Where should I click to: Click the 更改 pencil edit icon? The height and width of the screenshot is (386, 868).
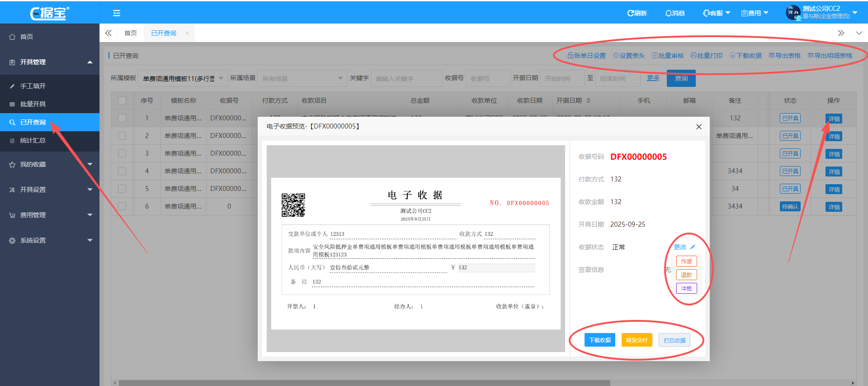693,247
